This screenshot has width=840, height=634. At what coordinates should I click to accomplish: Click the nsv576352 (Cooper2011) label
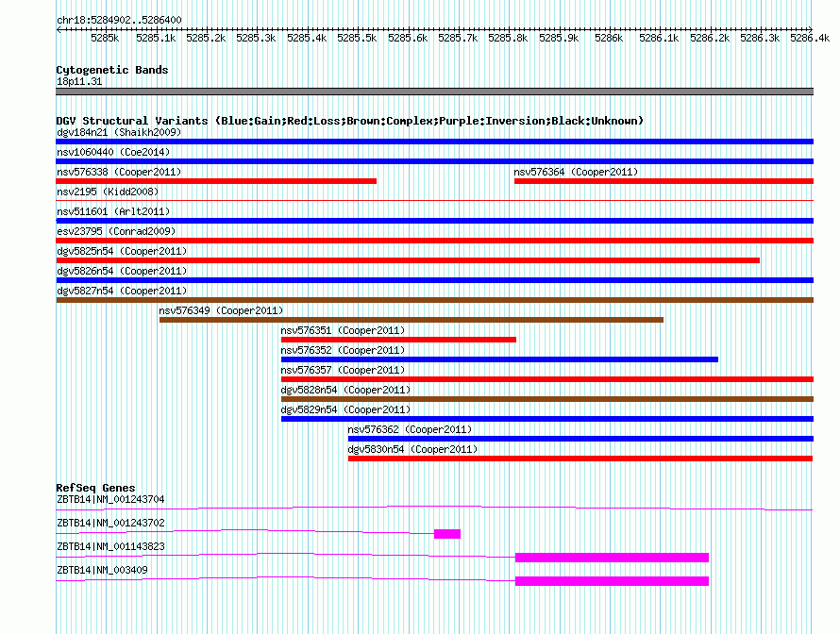point(343,350)
